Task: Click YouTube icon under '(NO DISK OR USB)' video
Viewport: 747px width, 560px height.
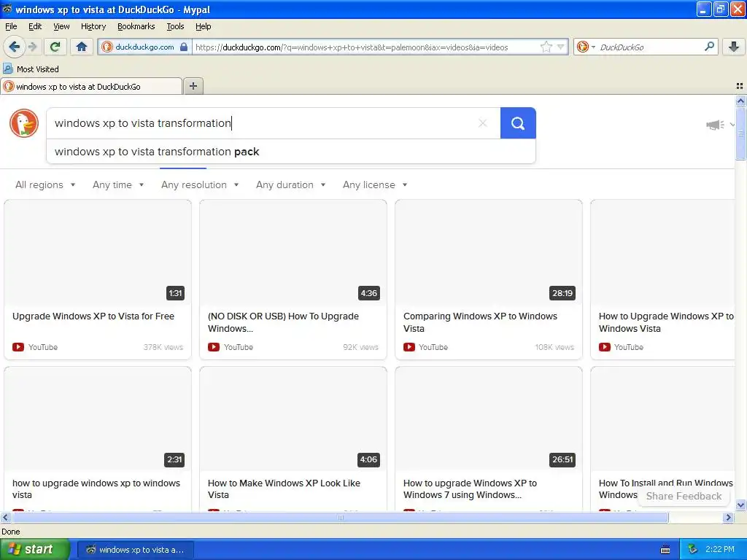Action: point(214,347)
